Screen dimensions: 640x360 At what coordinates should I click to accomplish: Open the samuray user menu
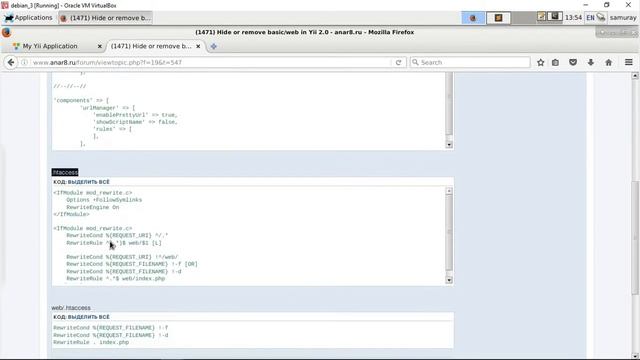[623, 18]
